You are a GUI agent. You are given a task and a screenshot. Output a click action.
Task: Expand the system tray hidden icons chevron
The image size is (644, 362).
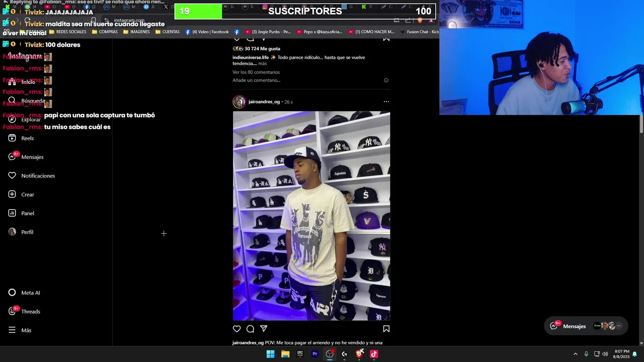click(x=576, y=354)
